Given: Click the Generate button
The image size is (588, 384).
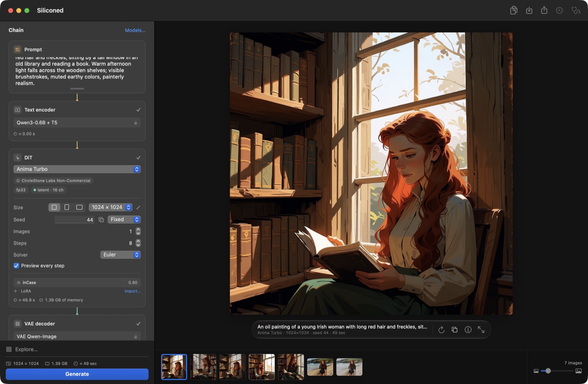Looking at the screenshot, I should pos(77,374).
